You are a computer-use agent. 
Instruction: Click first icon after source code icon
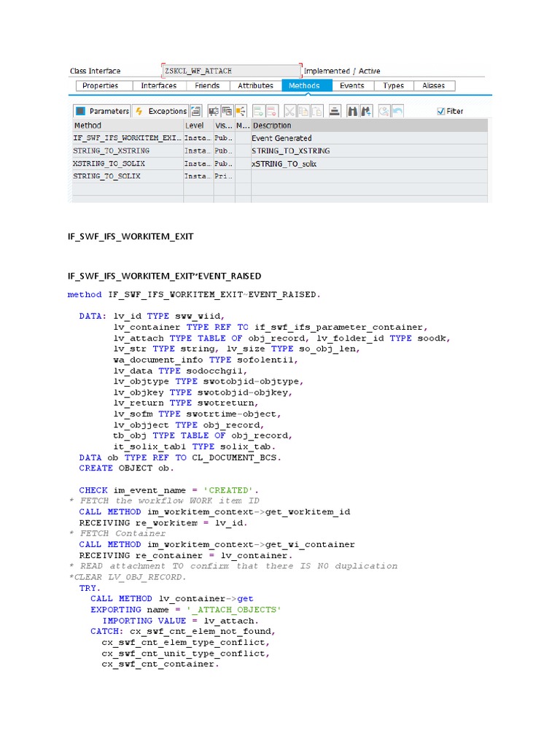coord(214,111)
